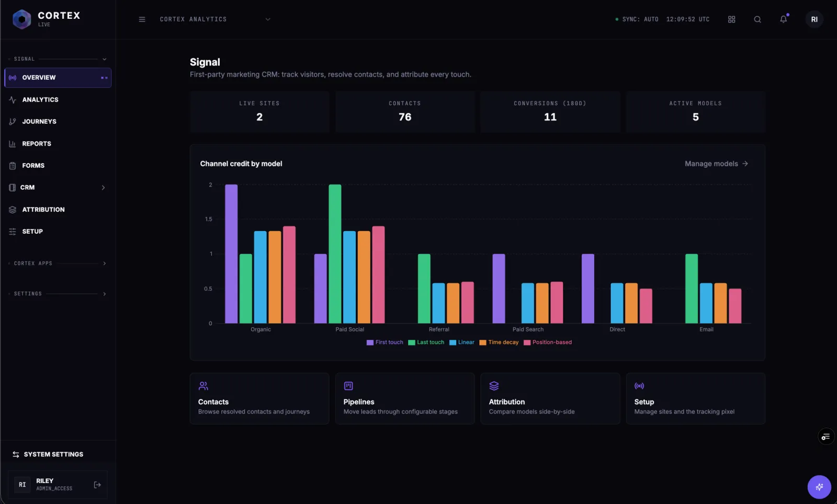Toggle Time decay series in legend
Screen dimensions: 837x504
[499, 342]
